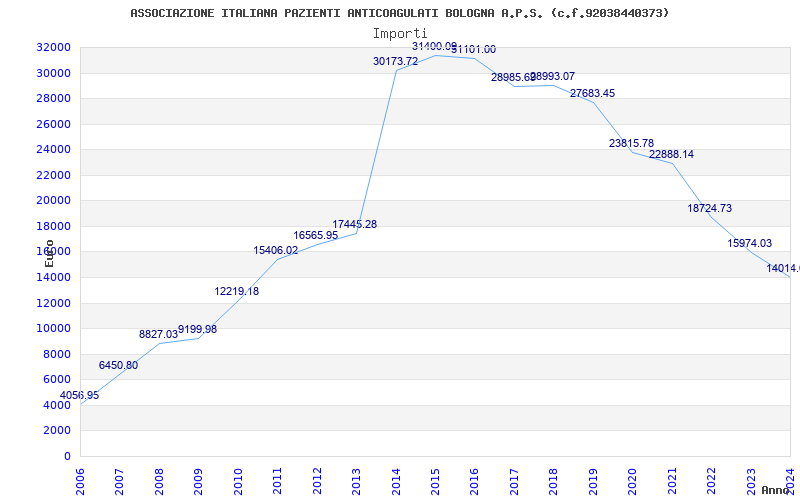The height and width of the screenshot is (500, 800).
Task: Click x-axis year 2006
Action: [x=80, y=480]
